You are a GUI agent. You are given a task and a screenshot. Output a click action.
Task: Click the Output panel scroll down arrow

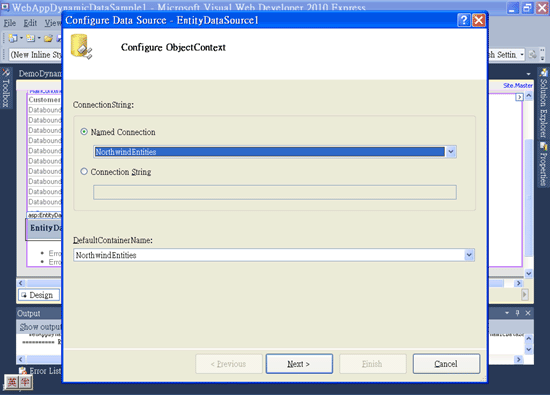point(529,350)
